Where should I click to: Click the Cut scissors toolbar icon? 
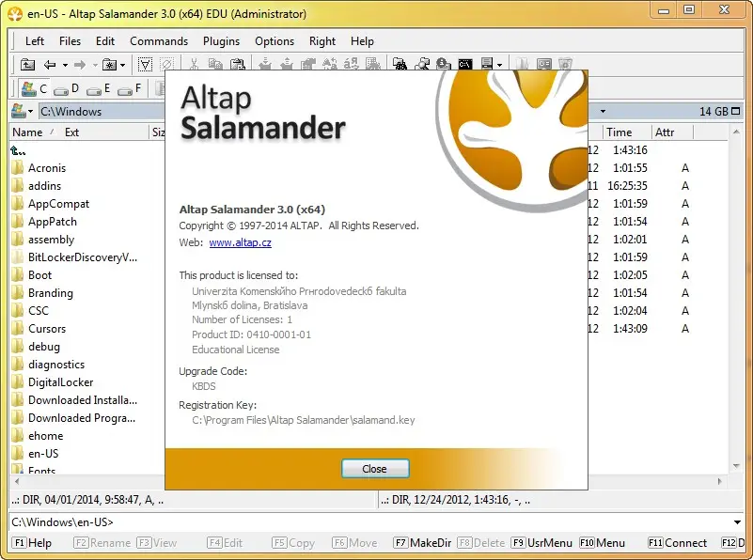194,64
